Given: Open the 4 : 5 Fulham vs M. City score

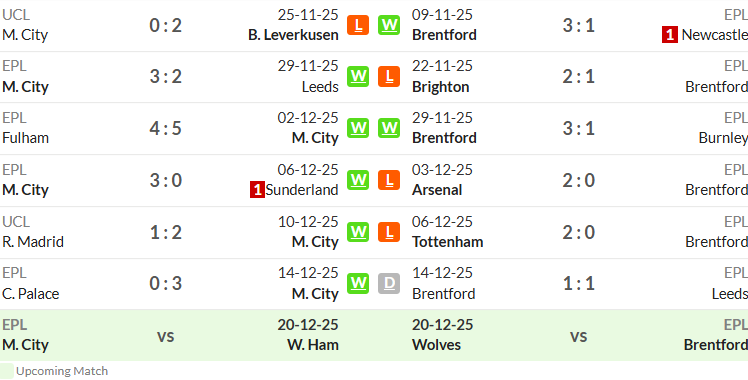Looking at the screenshot, I should tap(166, 128).
